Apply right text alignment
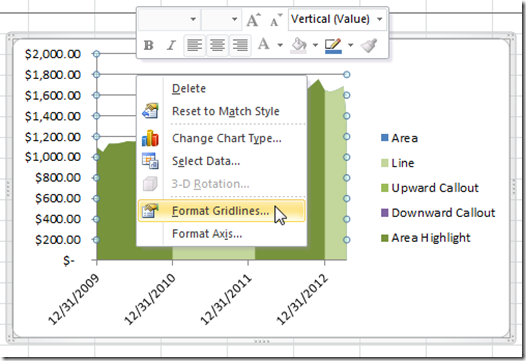 coord(240,45)
